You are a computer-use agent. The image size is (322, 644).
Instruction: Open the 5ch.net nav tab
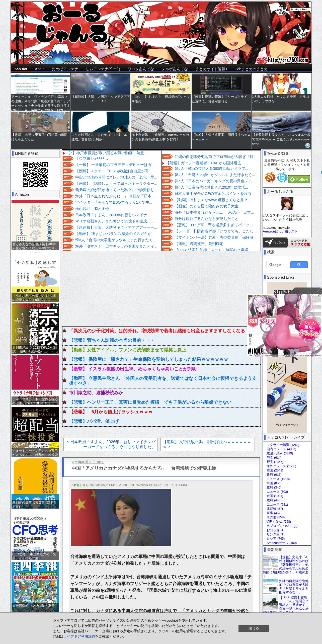click(x=21, y=69)
